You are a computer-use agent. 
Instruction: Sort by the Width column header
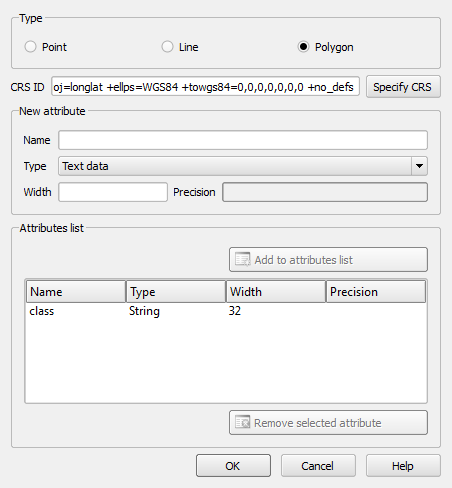(276, 292)
